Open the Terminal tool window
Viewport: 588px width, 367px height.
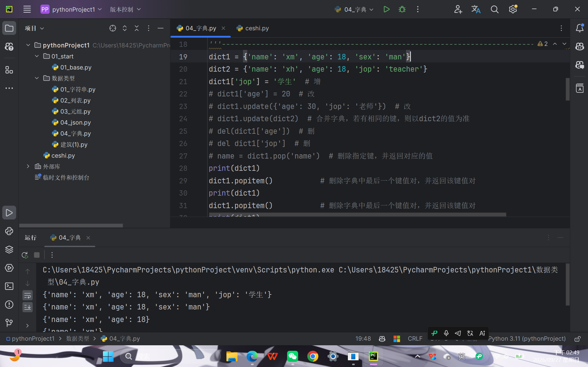(x=9, y=286)
